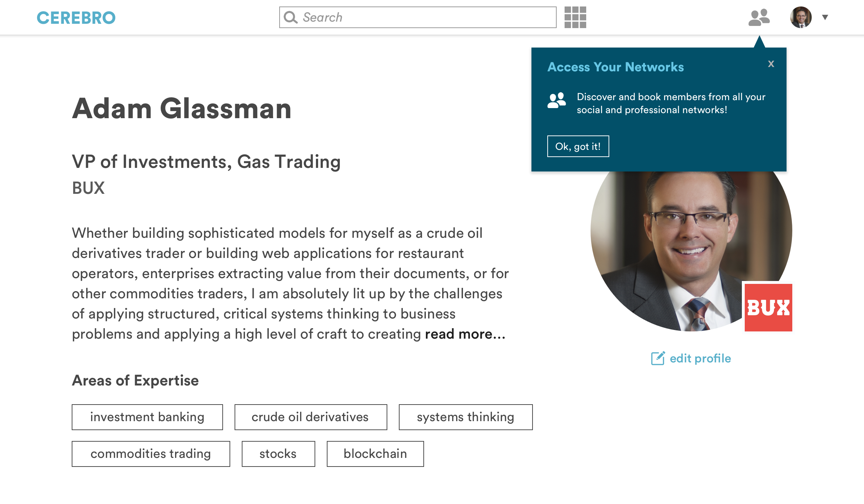Expand the account dropdown arrow
Image resolution: width=864 pixels, height=504 pixels.
(x=825, y=17)
